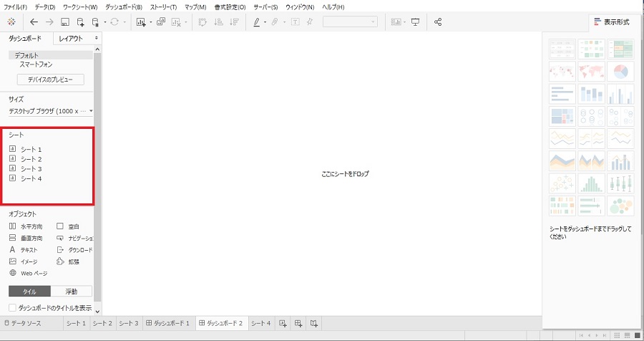Click the share workbook icon
The width and height of the screenshot is (644, 341).
coord(438,22)
